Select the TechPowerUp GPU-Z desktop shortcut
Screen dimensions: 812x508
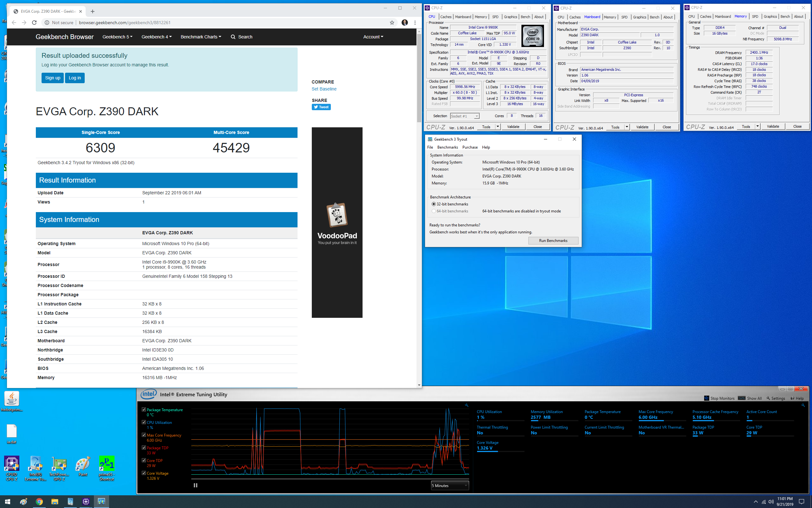[59, 468]
